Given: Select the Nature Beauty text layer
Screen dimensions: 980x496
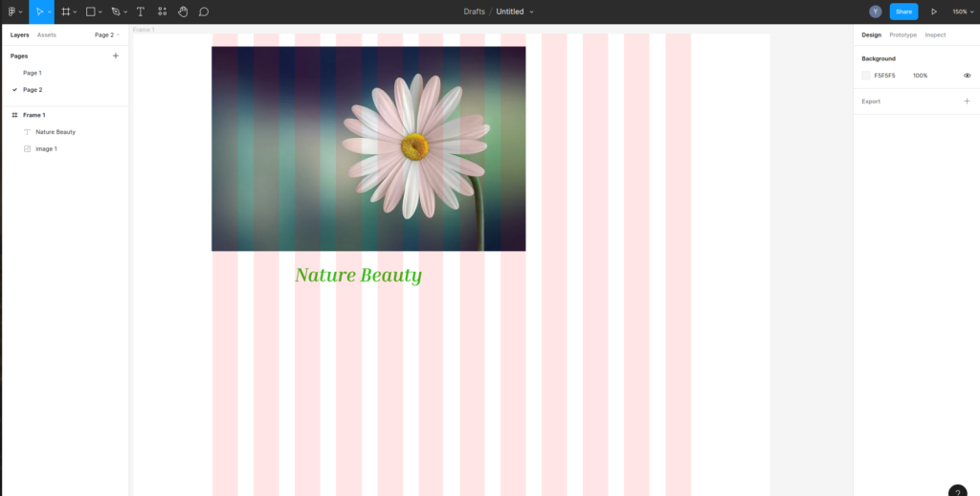Looking at the screenshot, I should point(56,132).
